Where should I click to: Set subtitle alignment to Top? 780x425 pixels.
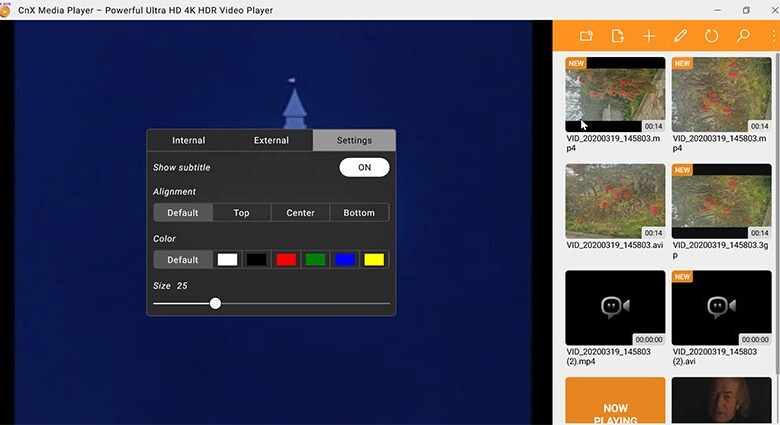[x=241, y=212]
